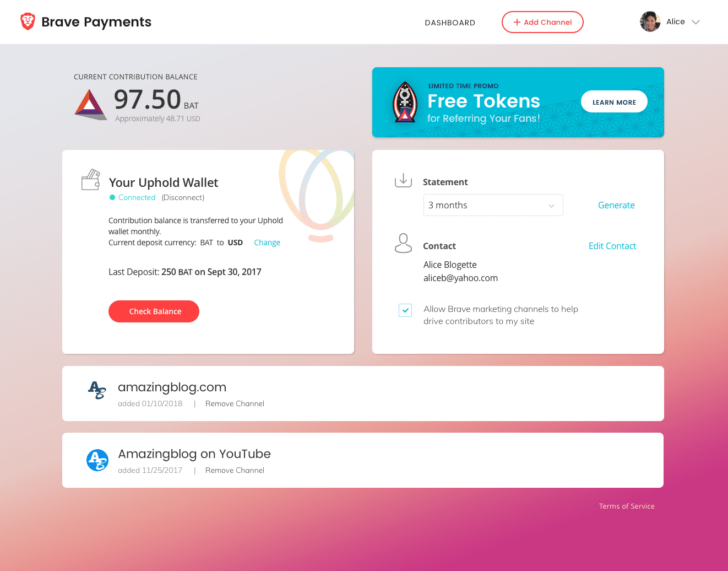Change the deposit currency
728x571 pixels.
point(267,243)
